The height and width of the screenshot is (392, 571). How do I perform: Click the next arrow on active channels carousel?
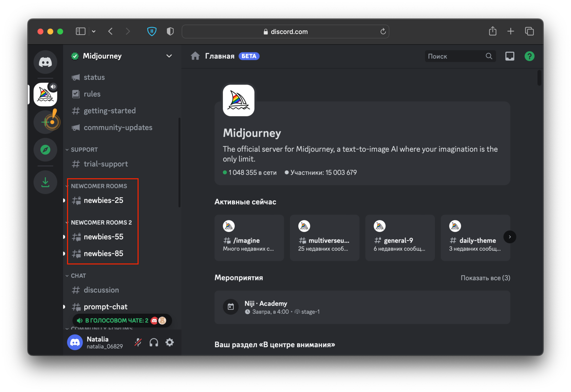(x=510, y=237)
